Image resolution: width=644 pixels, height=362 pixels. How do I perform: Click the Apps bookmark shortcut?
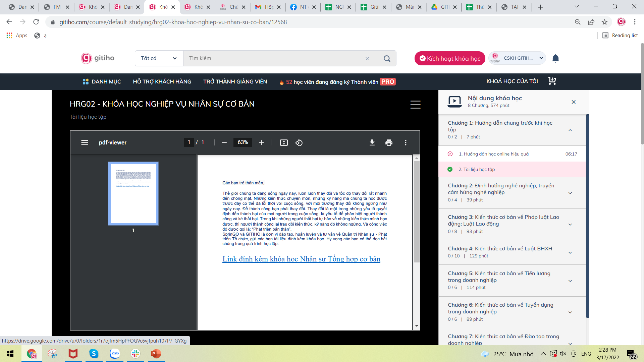click(17, 36)
